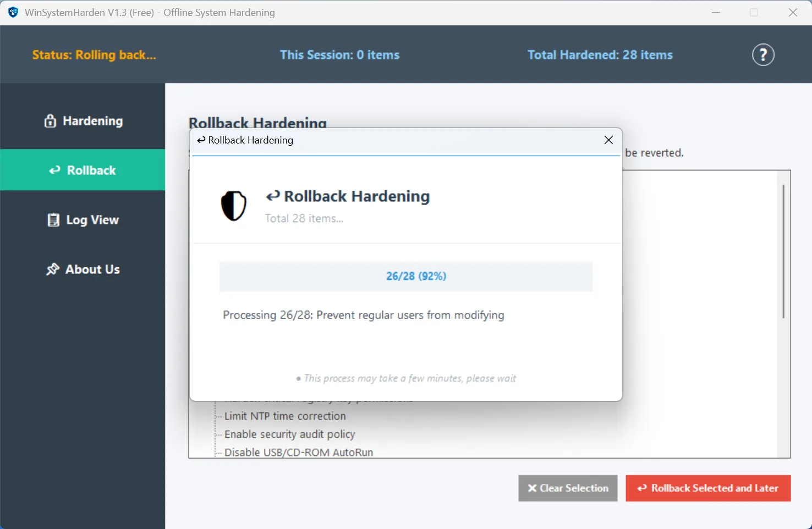Select 'Limit NTP time correction' item

(x=285, y=416)
